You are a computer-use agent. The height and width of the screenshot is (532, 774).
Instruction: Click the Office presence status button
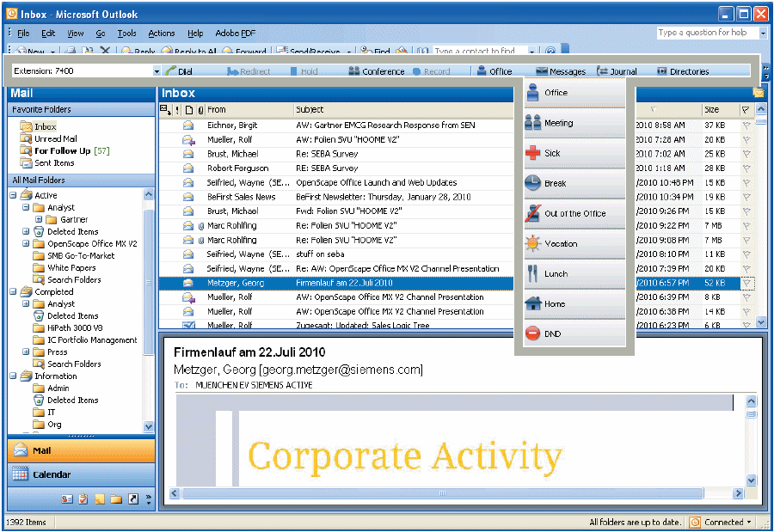[494, 71]
